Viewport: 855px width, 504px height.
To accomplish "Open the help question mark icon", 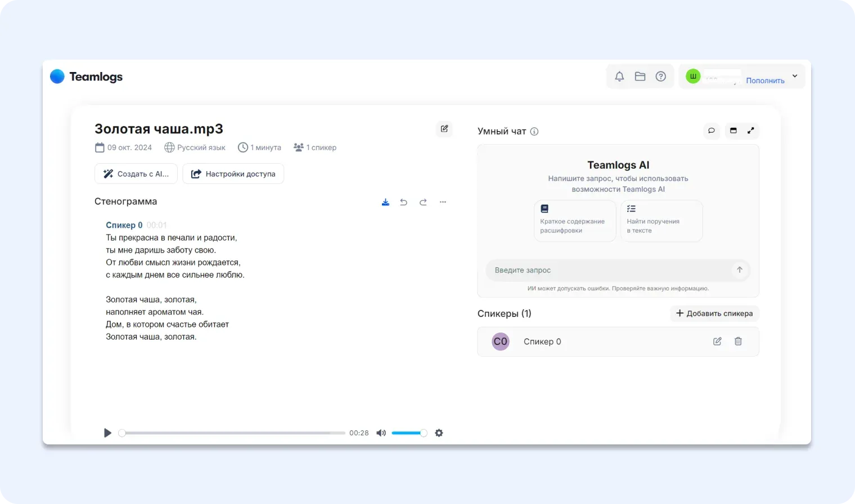I will 661,76.
